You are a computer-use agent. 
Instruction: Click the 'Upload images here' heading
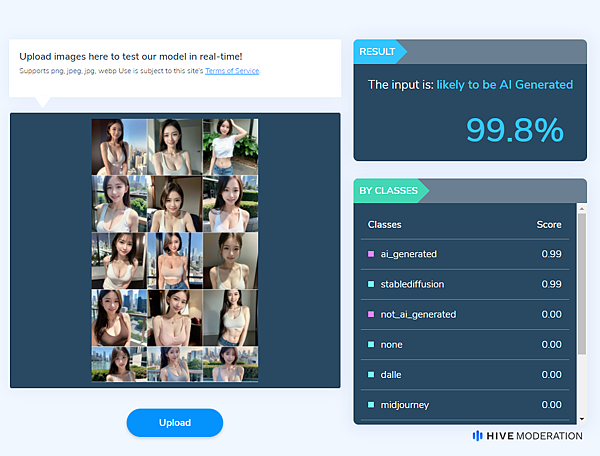[x=131, y=57]
